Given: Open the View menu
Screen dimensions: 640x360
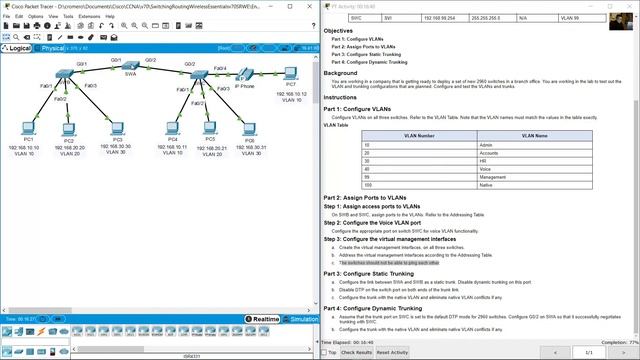Looking at the screenshot, I should (53, 16).
